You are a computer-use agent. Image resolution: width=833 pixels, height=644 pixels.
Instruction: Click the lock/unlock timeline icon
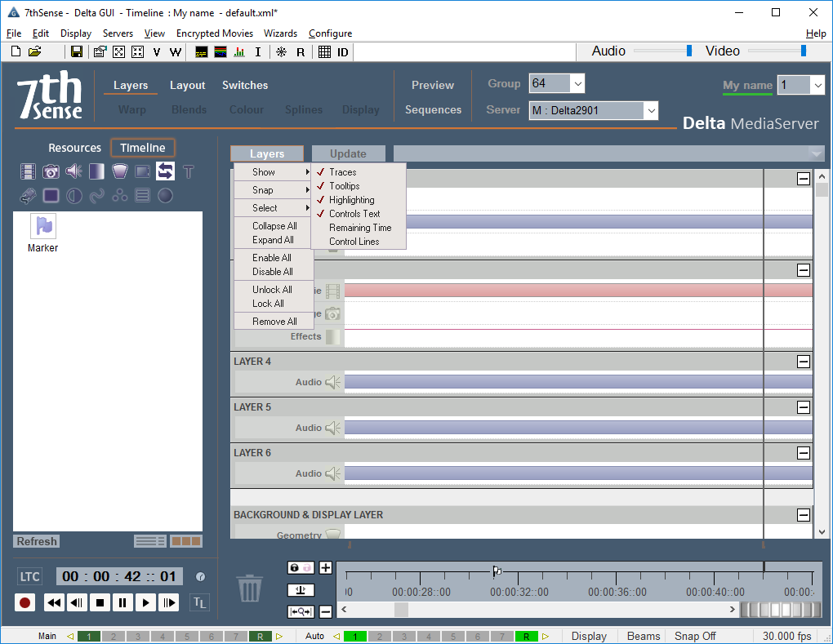point(301,567)
